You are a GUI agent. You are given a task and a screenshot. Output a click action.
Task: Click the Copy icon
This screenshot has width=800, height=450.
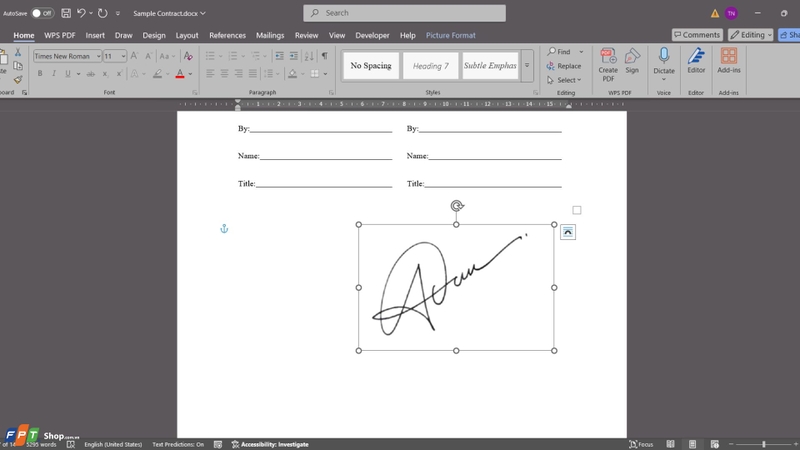pyautogui.click(x=18, y=66)
